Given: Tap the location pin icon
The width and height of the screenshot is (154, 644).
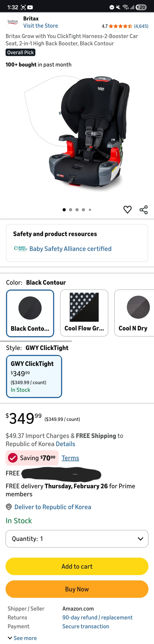Looking at the screenshot, I should click(x=9, y=507).
